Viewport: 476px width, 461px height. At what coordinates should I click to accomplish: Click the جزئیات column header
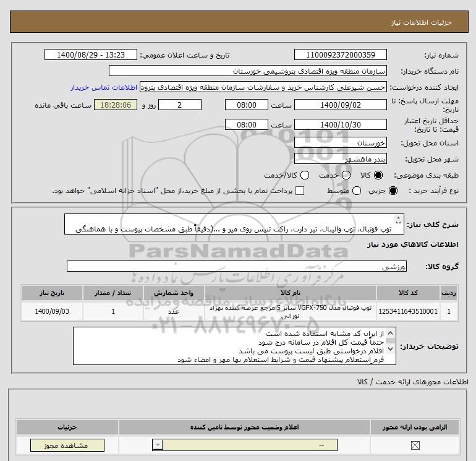67,427
